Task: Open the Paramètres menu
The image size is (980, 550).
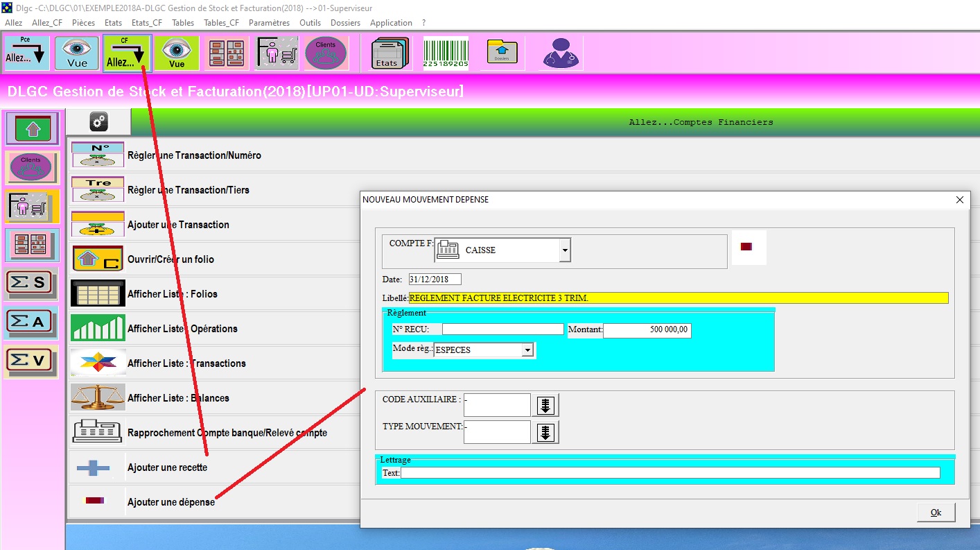Action: 269,23
